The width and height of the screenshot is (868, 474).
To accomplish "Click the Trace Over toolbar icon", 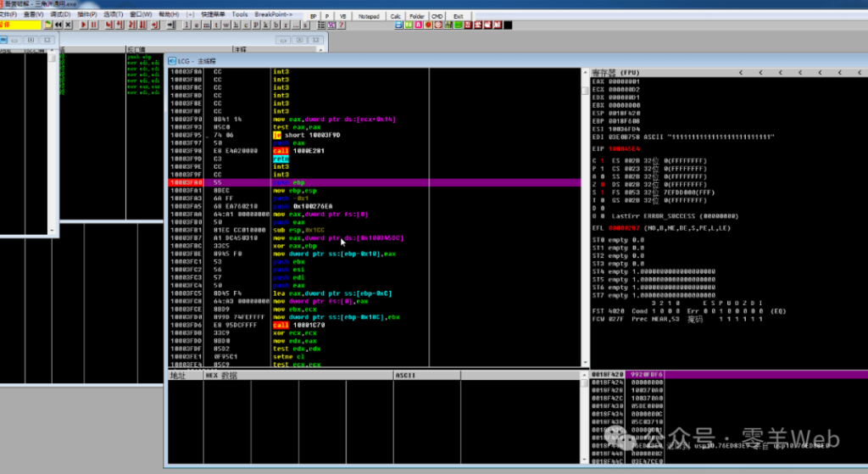I will tap(142, 25).
